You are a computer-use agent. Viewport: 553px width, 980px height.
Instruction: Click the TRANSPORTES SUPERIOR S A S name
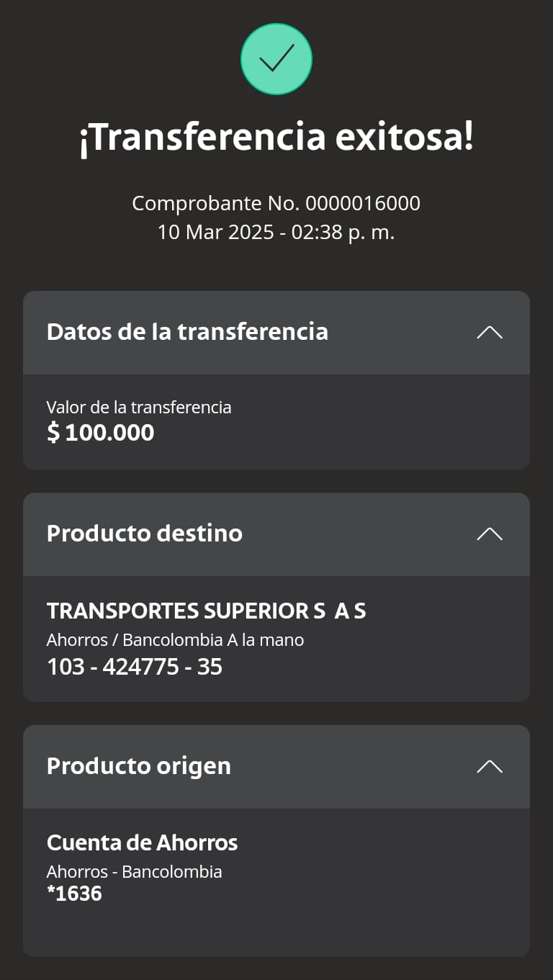(207, 611)
